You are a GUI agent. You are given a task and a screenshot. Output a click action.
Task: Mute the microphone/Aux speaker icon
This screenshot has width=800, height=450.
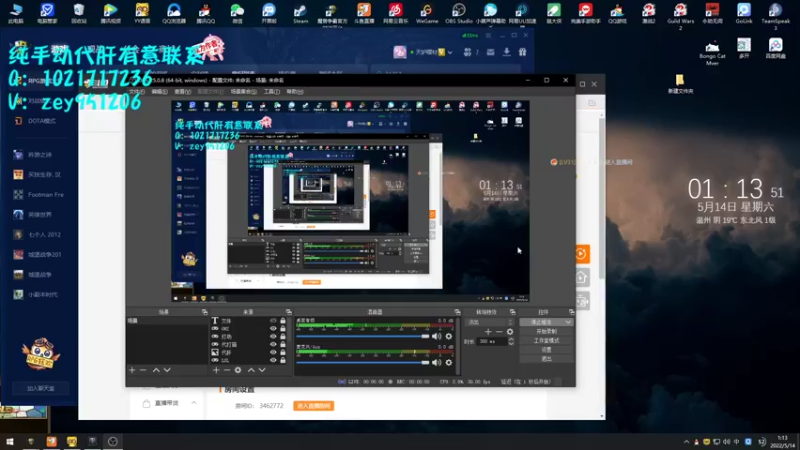click(x=437, y=362)
